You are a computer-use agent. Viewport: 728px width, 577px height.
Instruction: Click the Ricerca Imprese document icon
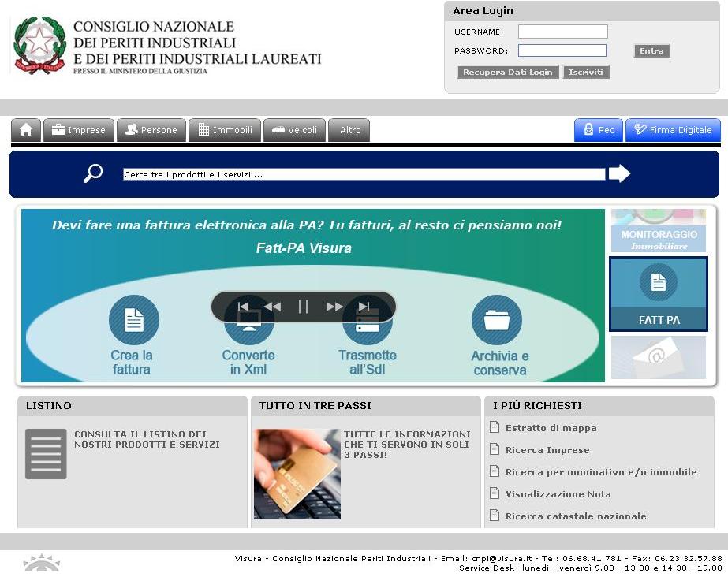495,449
